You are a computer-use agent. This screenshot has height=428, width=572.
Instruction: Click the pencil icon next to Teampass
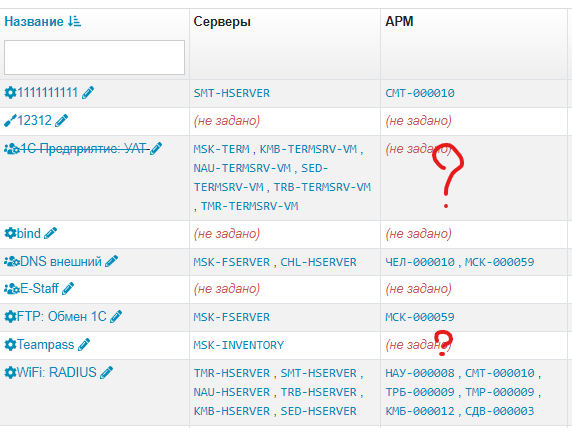(x=84, y=344)
